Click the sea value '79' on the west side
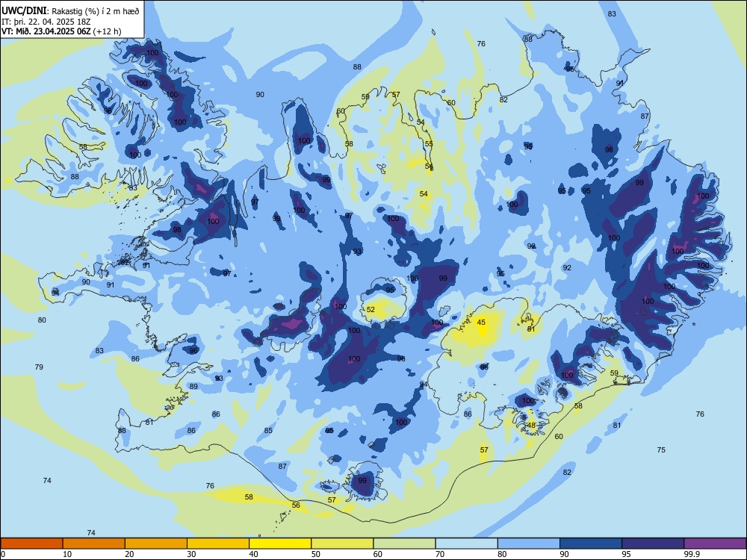The image size is (747, 560). [39, 367]
